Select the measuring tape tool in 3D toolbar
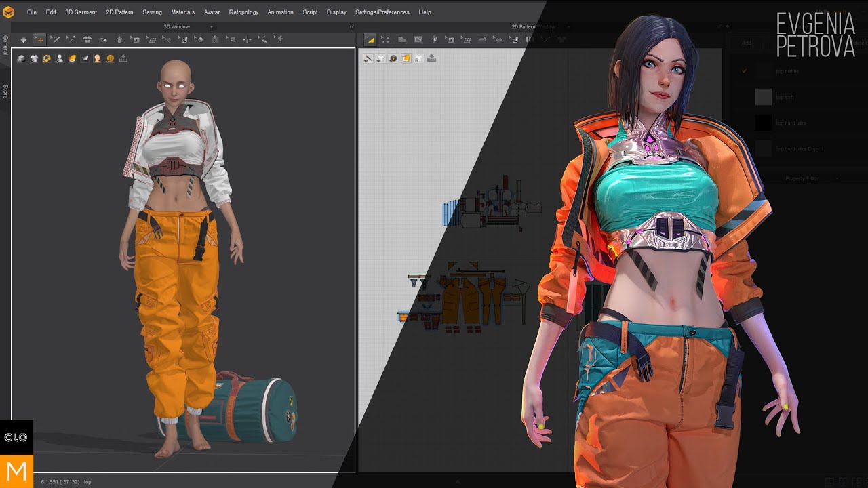The width and height of the screenshot is (868, 488). [262, 39]
